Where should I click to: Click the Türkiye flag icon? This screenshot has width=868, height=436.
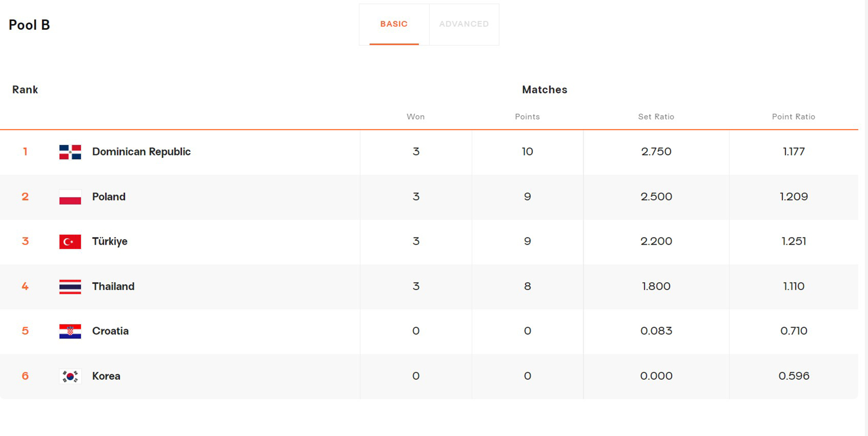tap(70, 241)
